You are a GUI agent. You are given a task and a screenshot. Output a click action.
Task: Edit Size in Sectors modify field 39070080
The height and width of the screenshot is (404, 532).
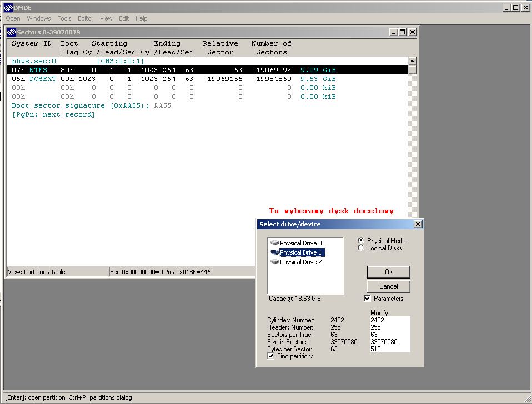[390, 342]
